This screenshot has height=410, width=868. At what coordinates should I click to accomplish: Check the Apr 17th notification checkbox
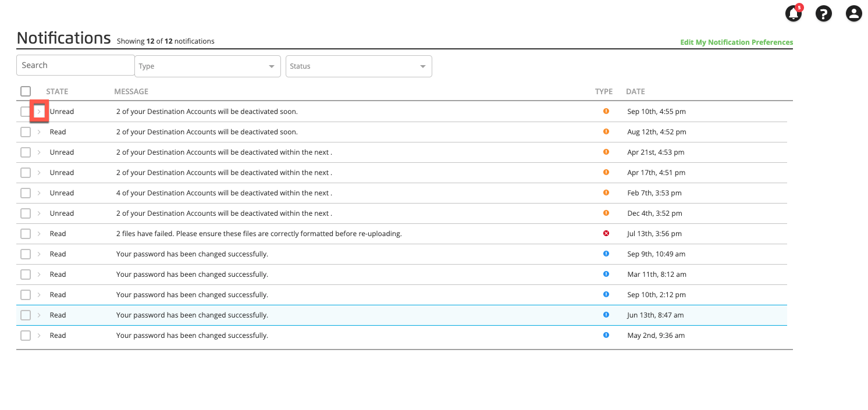coord(26,173)
